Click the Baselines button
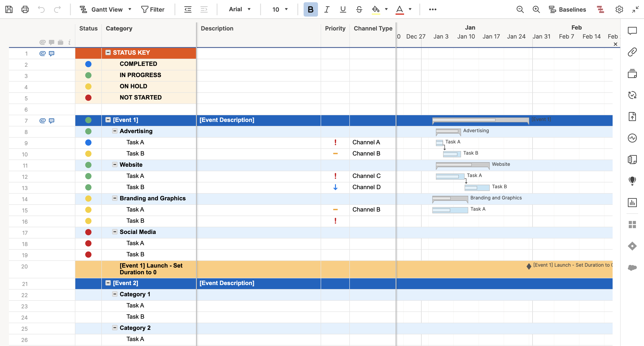 (567, 9)
